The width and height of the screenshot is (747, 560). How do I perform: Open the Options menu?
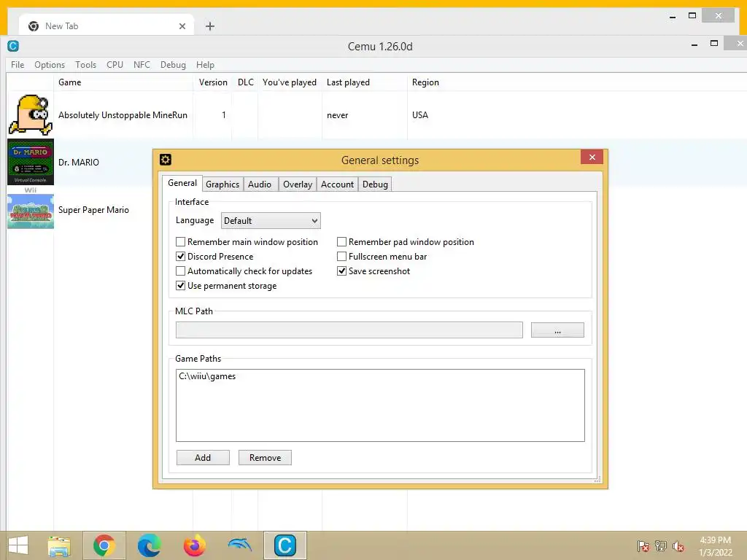tap(50, 65)
